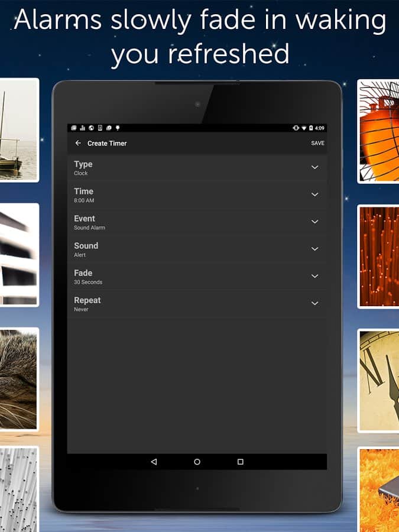Tap the Create Timer title text
The image size is (399, 532).
pos(107,143)
